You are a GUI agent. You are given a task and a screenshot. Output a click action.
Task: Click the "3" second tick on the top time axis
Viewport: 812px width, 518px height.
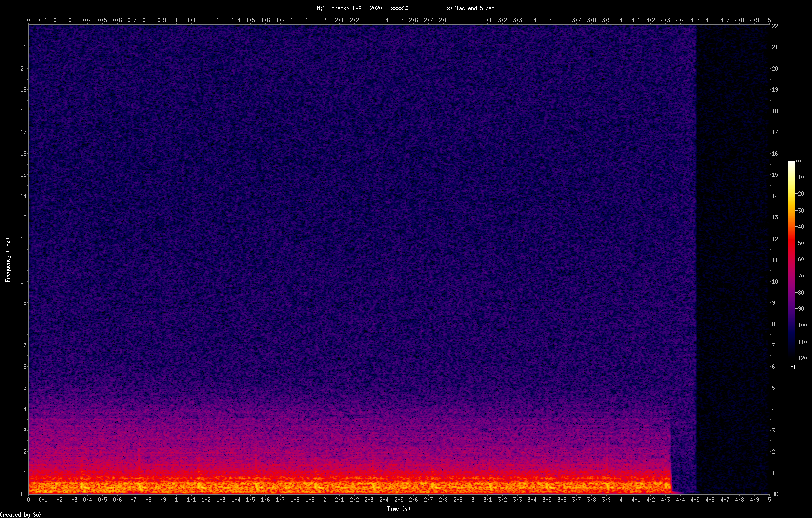pyautogui.click(x=473, y=20)
